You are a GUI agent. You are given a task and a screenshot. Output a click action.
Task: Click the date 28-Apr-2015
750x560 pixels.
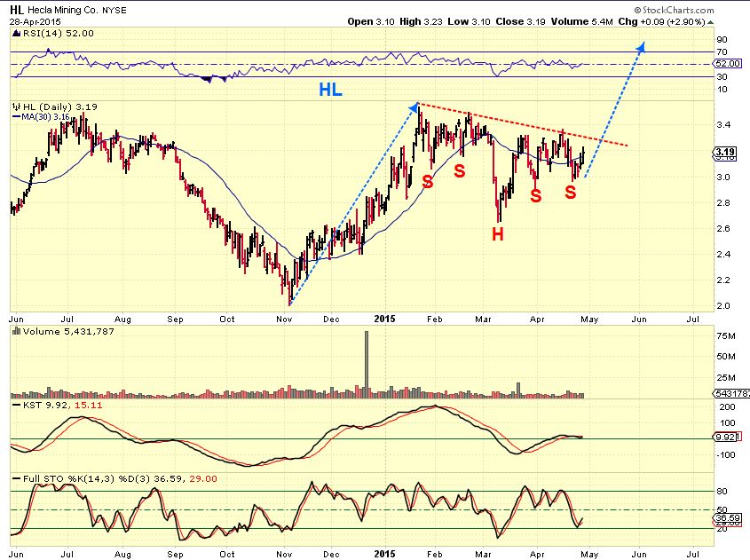tap(35, 21)
